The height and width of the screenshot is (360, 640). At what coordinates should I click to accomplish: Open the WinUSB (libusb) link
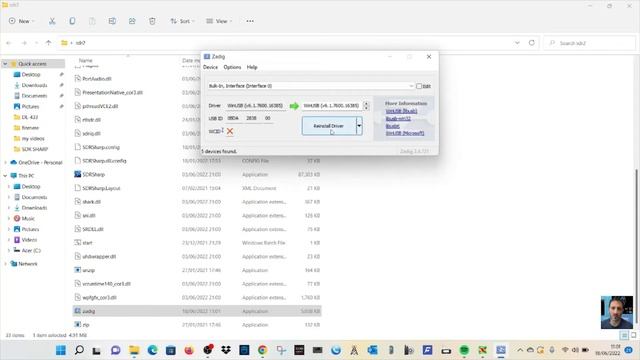point(401,111)
